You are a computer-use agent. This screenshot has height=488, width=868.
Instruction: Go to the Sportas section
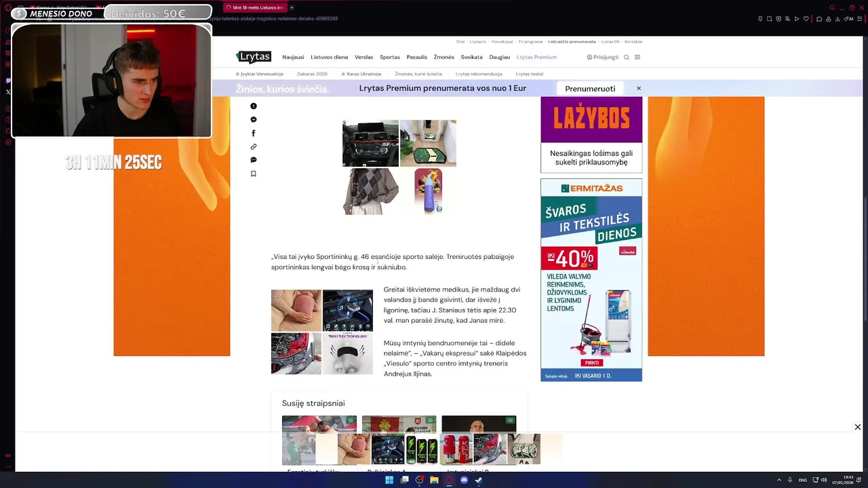(x=390, y=57)
